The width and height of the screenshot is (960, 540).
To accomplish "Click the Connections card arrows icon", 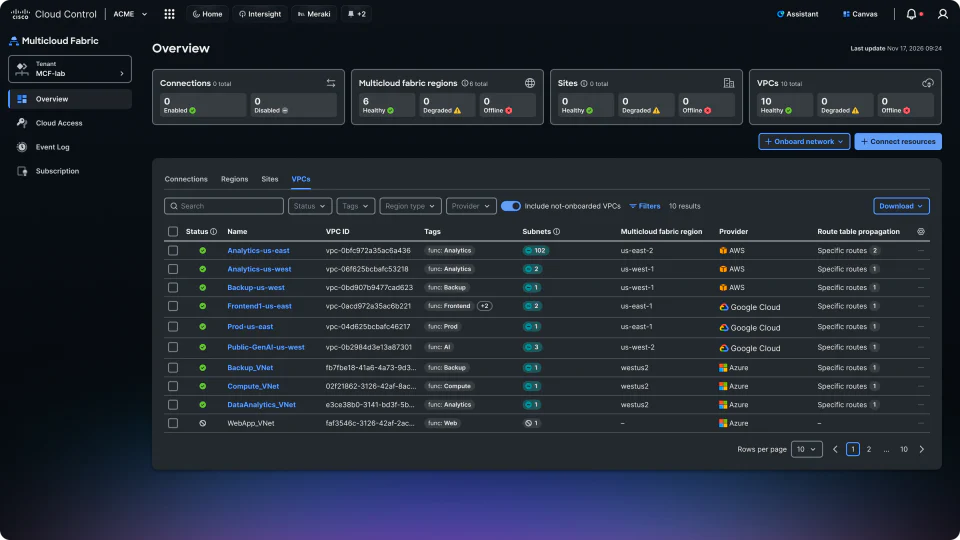I will pos(331,83).
